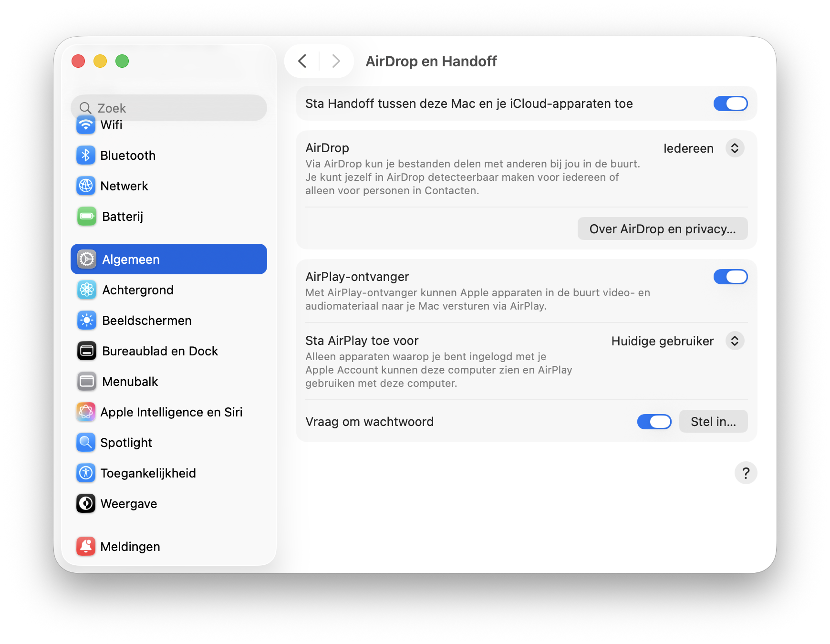Screen dimensions: 830x644
Task: Select Spotlight in the sidebar
Action: pyautogui.click(x=126, y=443)
